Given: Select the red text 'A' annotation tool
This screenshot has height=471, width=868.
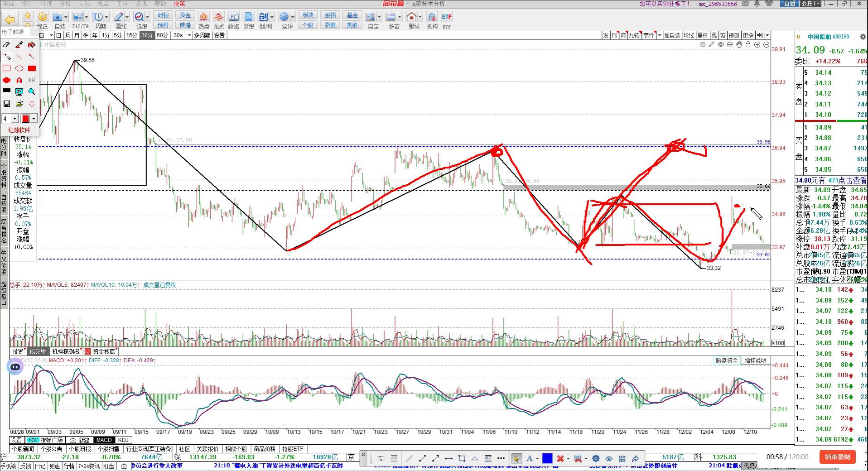Looking at the screenshot, I should (x=19, y=80).
